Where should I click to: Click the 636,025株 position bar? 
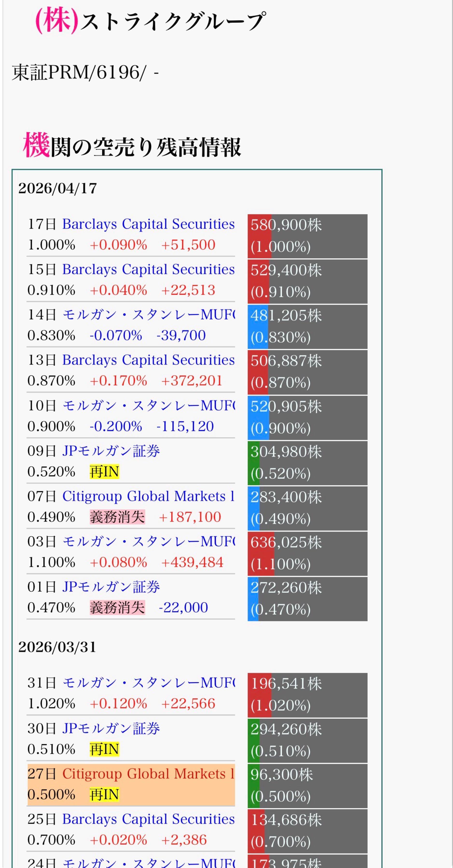(307, 553)
